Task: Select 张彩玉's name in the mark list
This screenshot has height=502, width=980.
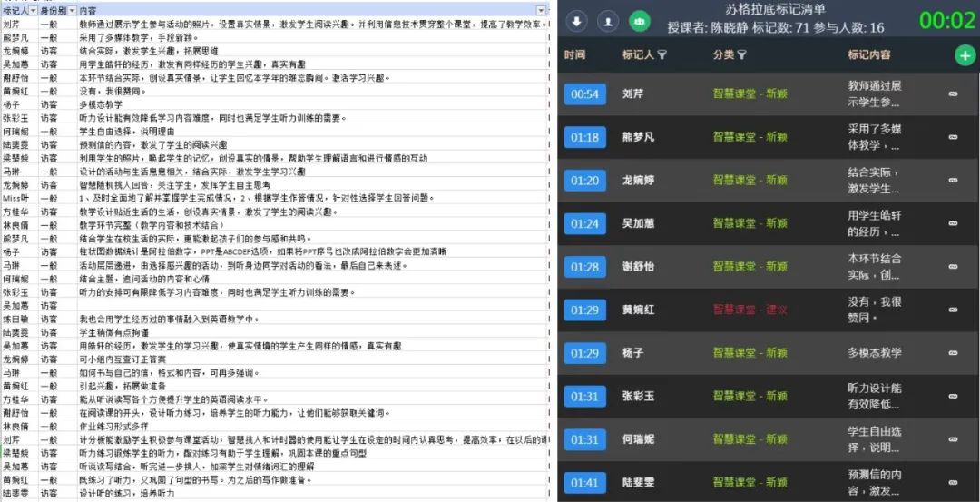Action: coord(638,396)
